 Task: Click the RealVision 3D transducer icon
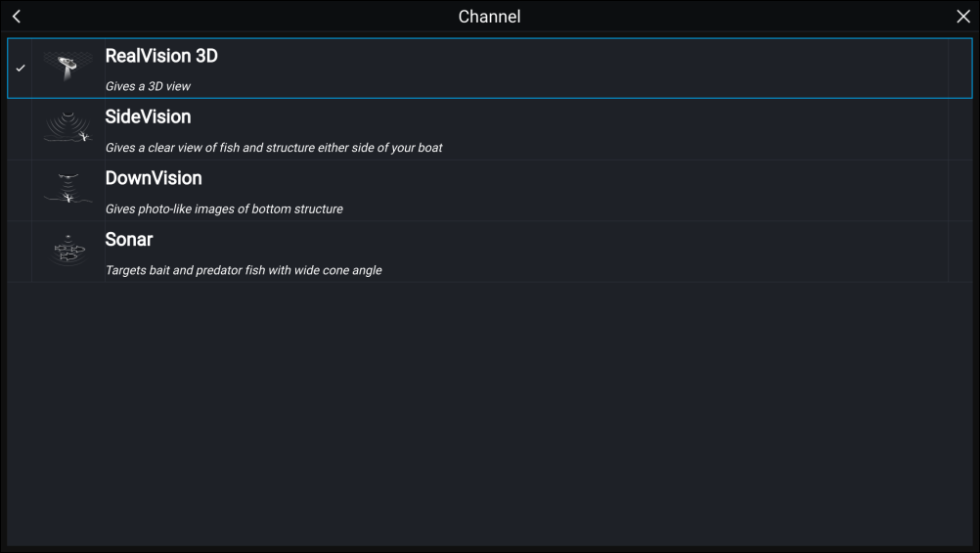[x=67, y=68]
